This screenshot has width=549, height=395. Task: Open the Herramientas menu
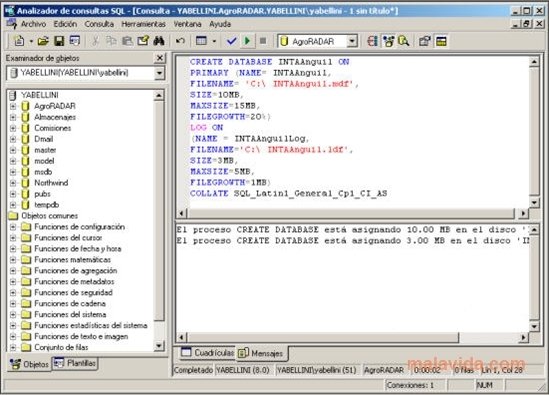click(x=144, y=24)
